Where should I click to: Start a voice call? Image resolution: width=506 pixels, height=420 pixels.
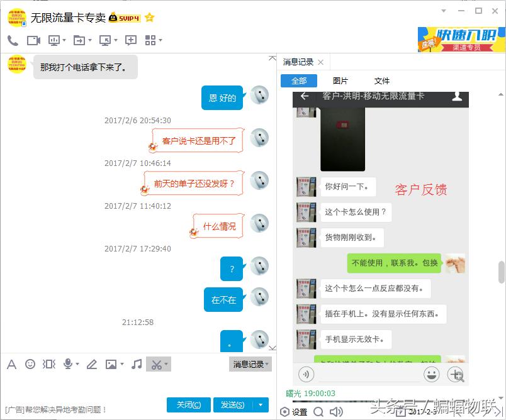[x=11, y=41]
